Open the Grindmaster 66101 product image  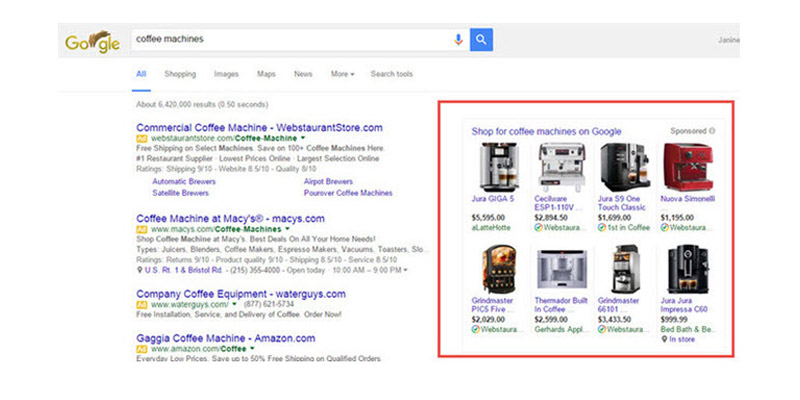[625, 269]
